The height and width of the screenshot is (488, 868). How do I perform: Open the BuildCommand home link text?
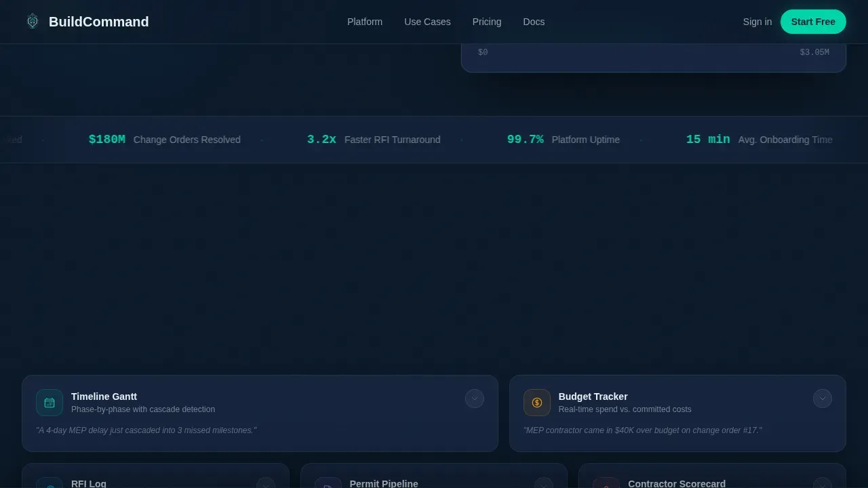coord(99,22)
